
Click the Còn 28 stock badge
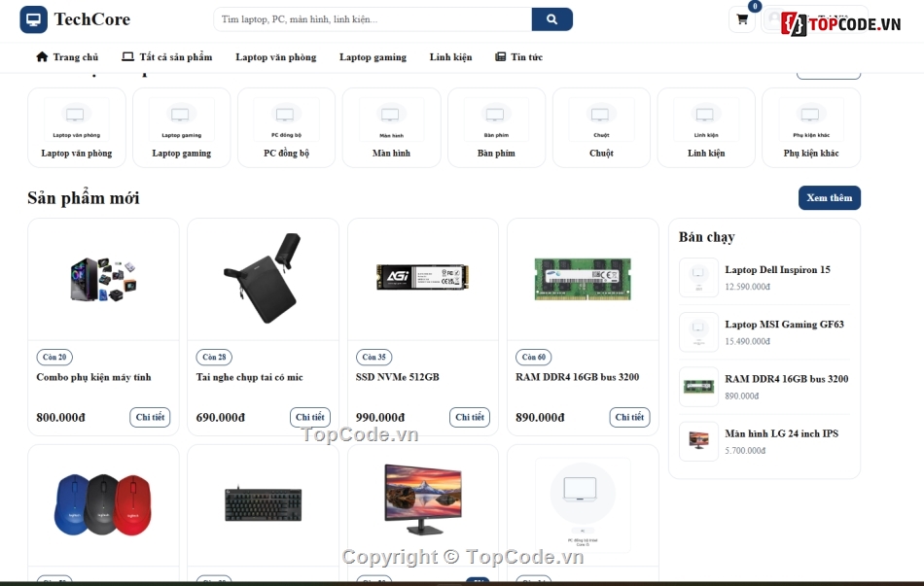[x=214, y=357]
